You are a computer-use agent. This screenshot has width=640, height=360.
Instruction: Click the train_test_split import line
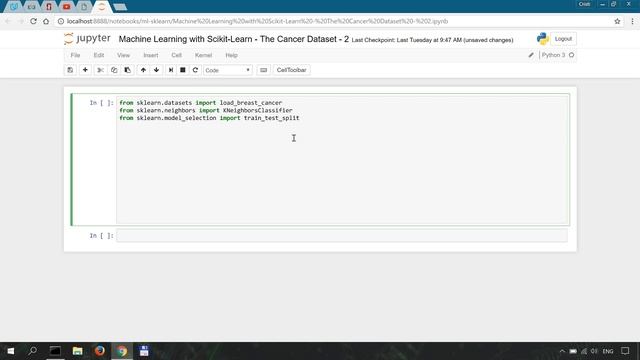coord(209,118)
